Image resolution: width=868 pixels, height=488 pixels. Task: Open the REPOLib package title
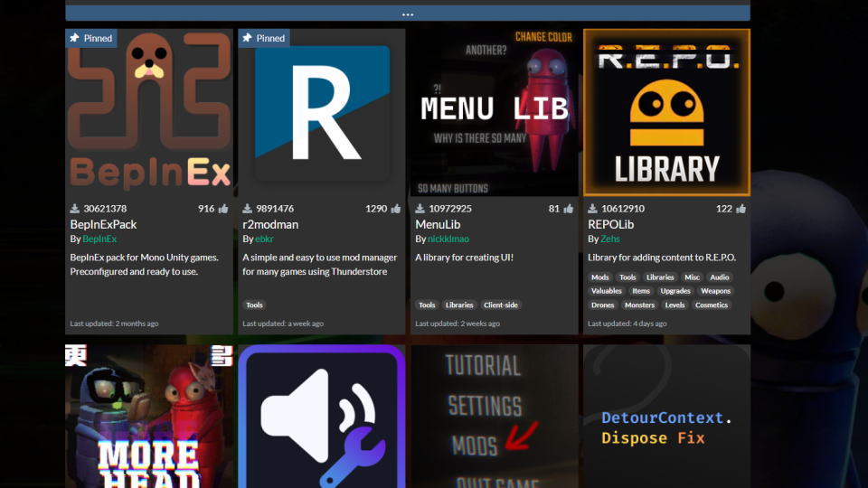(610, 224)
